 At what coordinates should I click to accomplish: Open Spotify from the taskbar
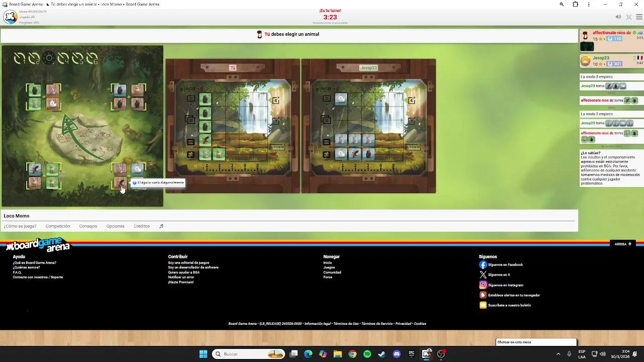(367, 354)
